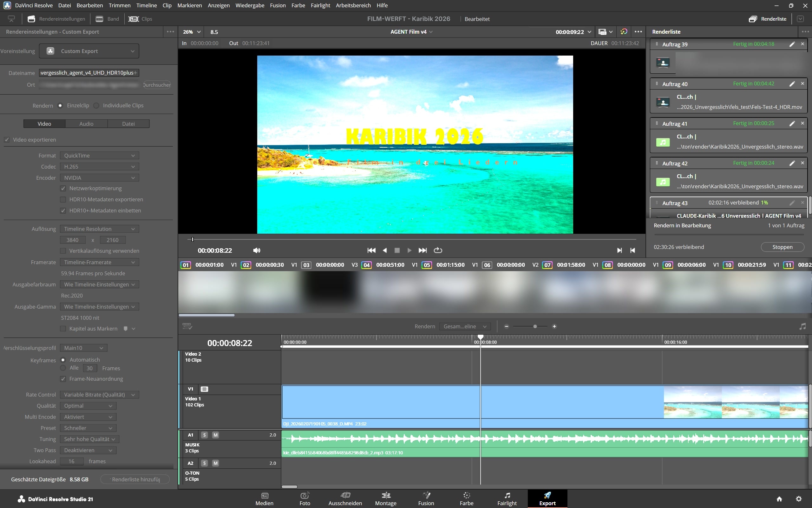Expand the Encoder NVIDIA dropdown

[99, 178]
